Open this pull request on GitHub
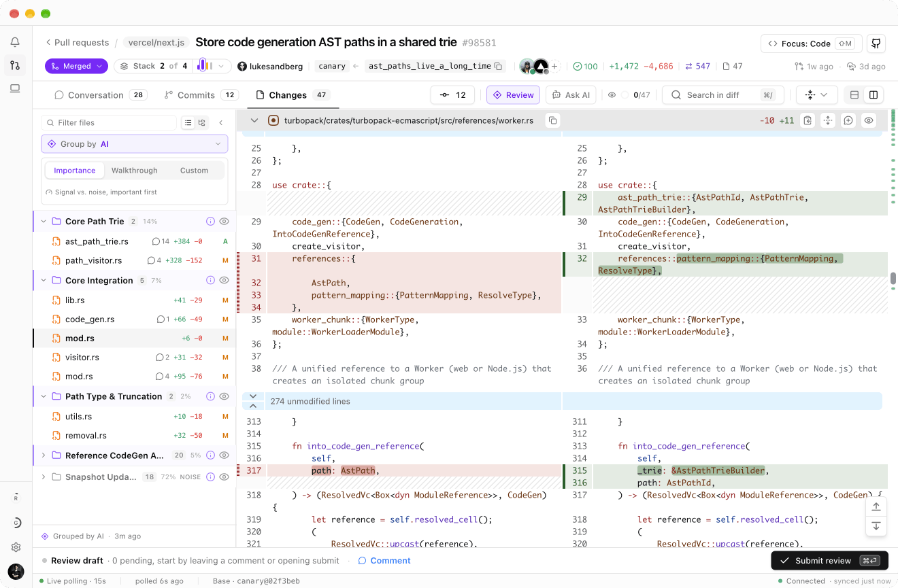 tap(876, 44)
